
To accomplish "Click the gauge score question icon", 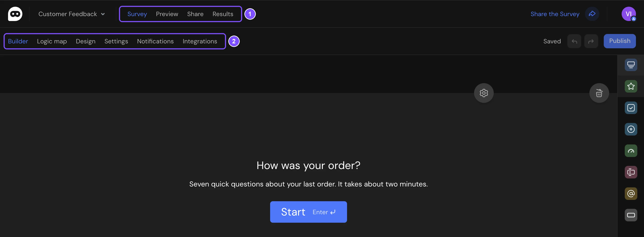I will (631, 151).
